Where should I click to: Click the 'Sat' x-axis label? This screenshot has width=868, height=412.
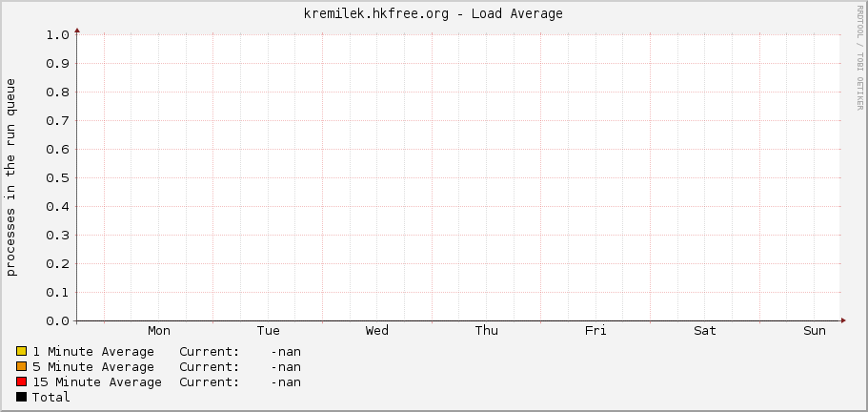[705, 331]
